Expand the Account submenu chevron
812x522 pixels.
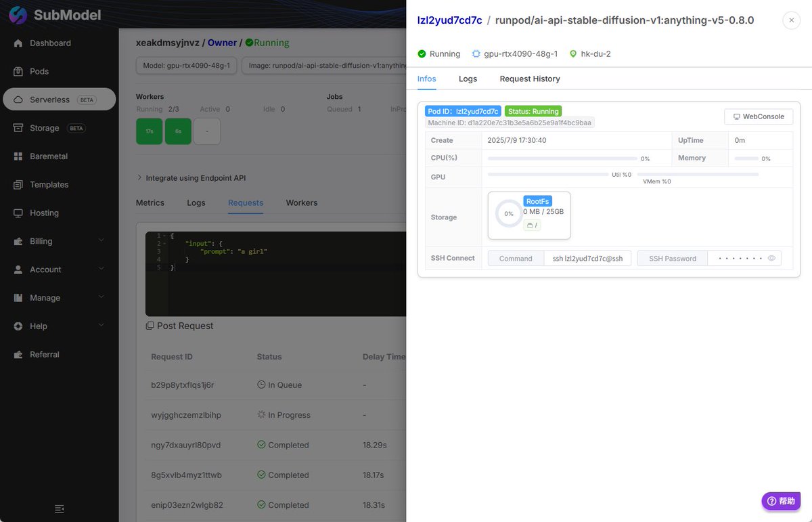point(101,269)
